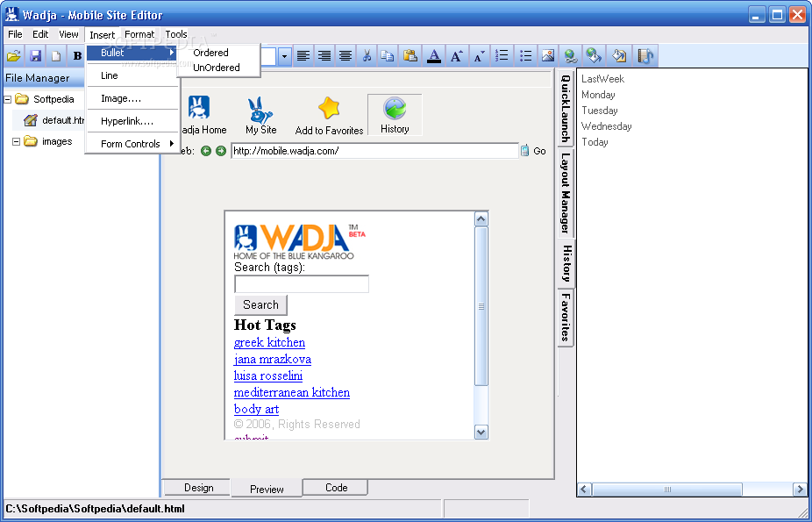Go forward with the green right arrow
812x522 pixels.
click(x=221, y=151)
